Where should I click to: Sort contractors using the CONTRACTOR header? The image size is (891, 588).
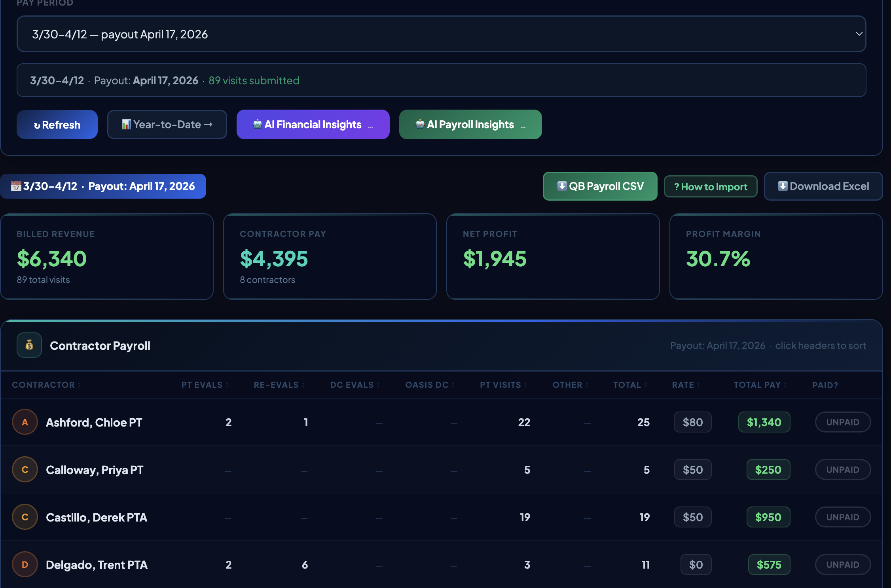[x=44, y=384]
